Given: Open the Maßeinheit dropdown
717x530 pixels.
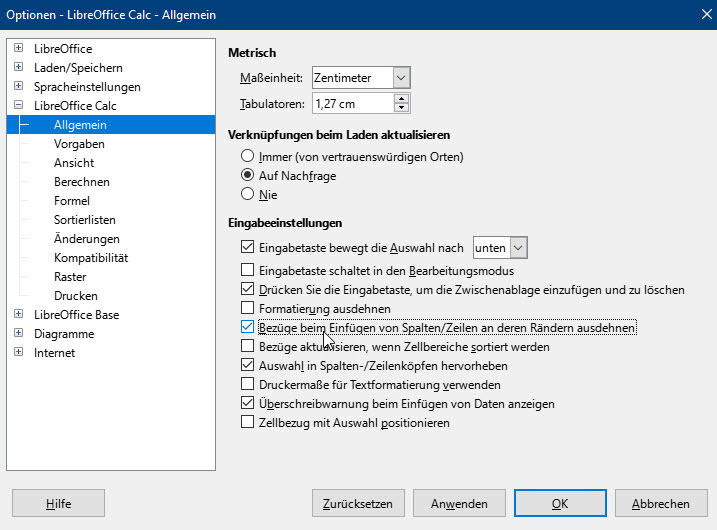Looking at the screenshot, I should (401, 78).
